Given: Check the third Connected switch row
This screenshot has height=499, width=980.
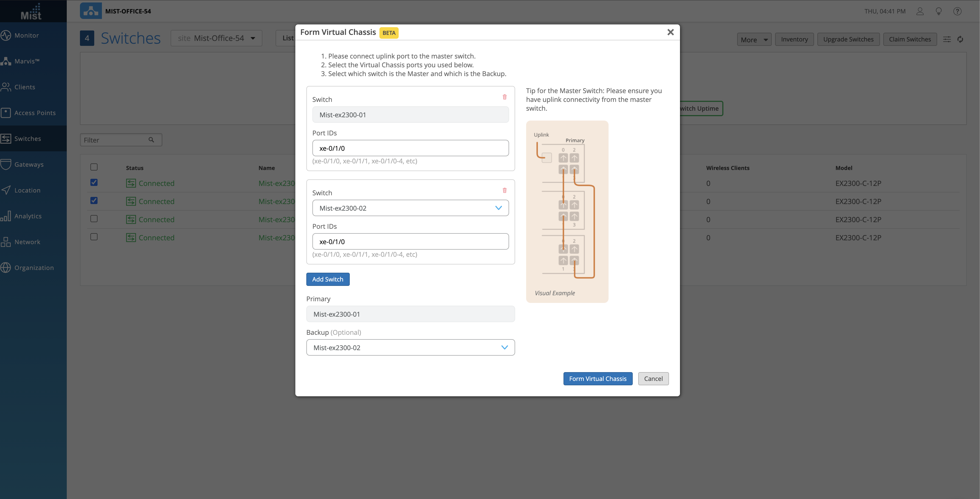Looking at the screenshot, I should [94, 219].
